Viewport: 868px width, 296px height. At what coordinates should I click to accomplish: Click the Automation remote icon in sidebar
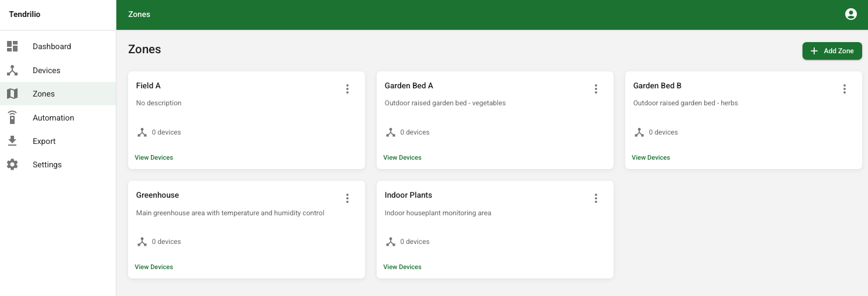tap(12, 118)
